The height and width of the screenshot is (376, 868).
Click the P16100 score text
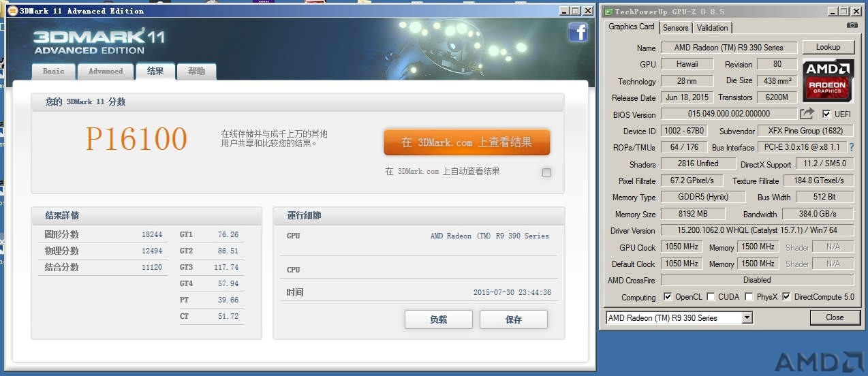136,139
